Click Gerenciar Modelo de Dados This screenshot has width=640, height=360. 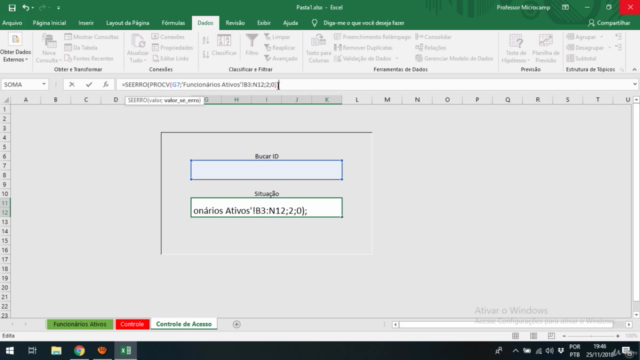pos(454,58)
